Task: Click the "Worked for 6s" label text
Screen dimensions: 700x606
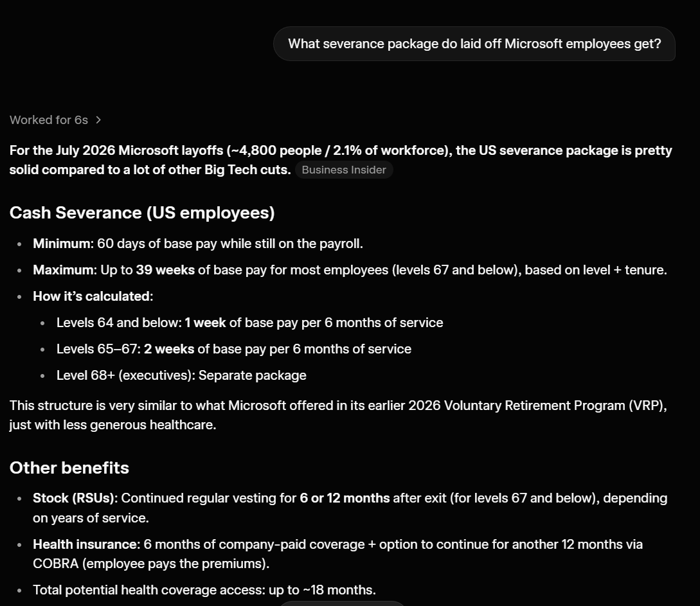Action: pos(49,120)
